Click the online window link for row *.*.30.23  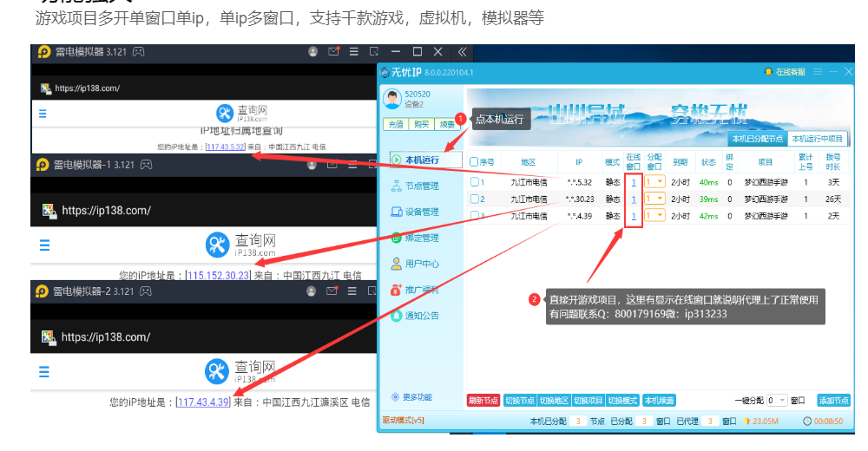coord(634,199)
